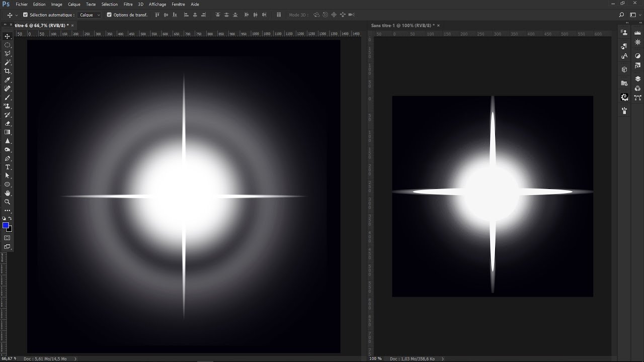Image resolution: width=644 pixels, height=362 pixels.
Task: Open the Styles (fx) panel icon
Action: pos(637,65)
